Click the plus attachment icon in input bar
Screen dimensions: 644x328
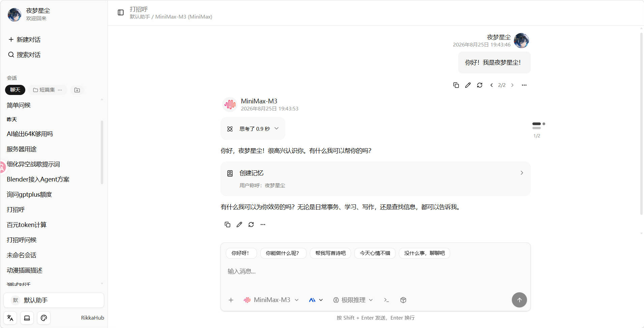point(231,300)
